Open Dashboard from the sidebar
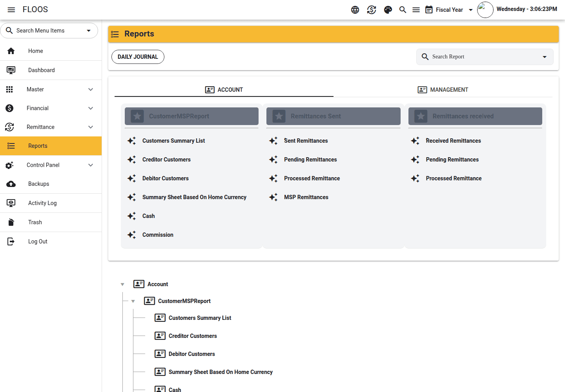This screenshot has height=392, width=565. click(51, 70)
